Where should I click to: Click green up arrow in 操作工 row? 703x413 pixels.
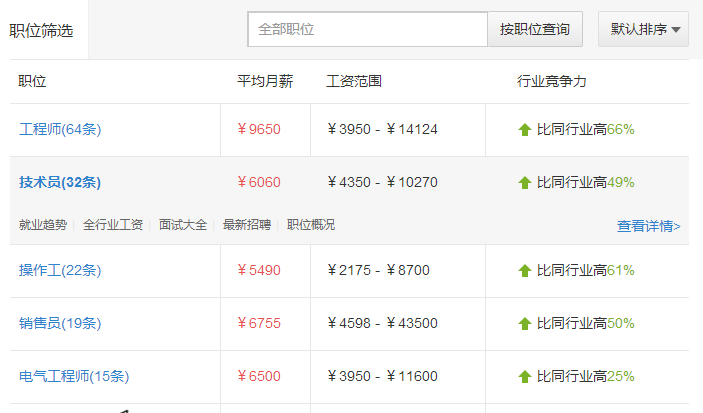(x=525, y=271)
